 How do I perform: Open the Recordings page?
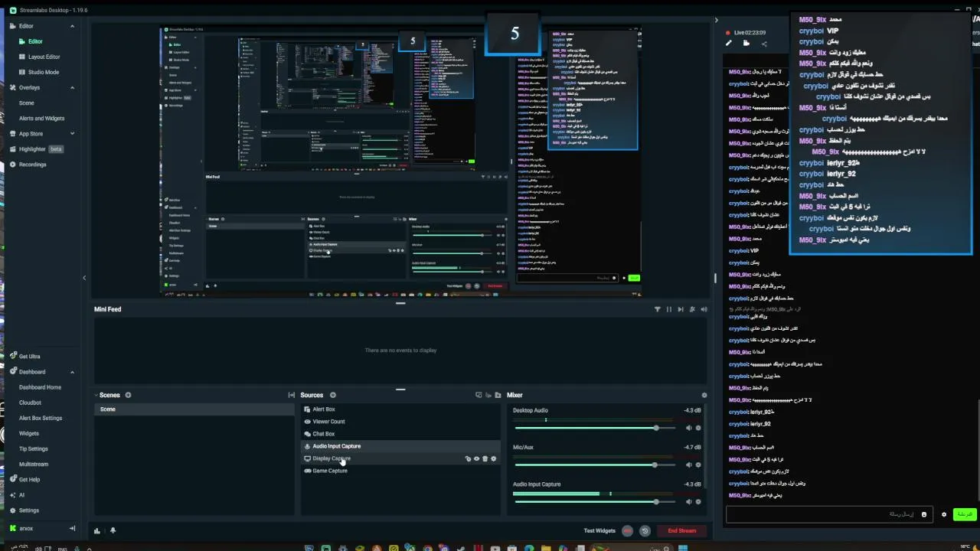(x=32, y=165)
